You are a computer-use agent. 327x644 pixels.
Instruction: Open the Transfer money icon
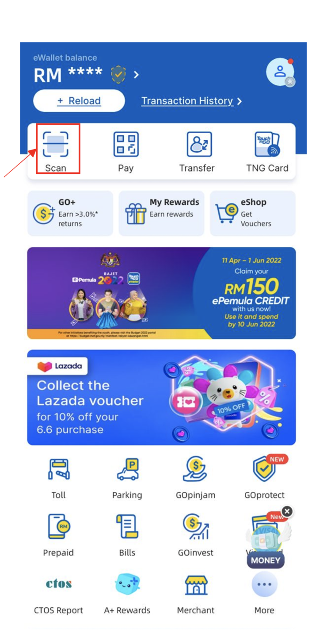pyautogui.click(x=199, y=144)
